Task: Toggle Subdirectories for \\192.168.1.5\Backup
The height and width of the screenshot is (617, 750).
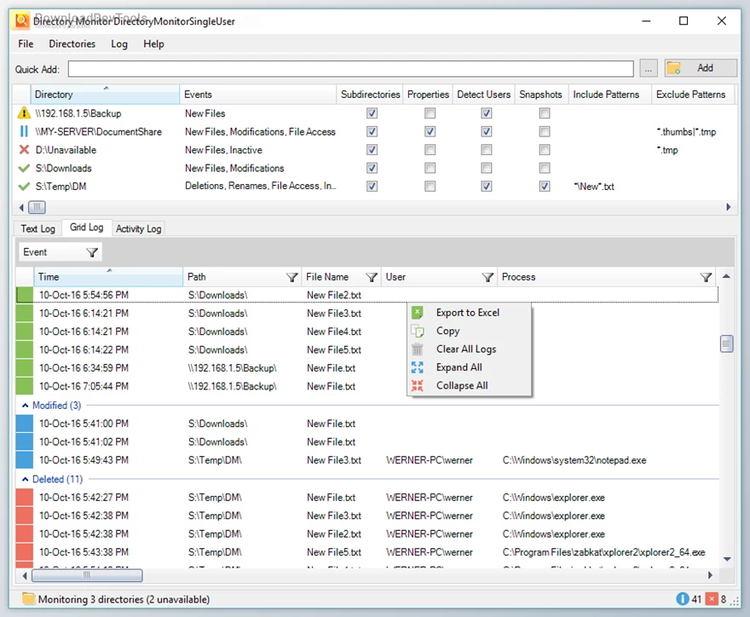Action: 372,113
